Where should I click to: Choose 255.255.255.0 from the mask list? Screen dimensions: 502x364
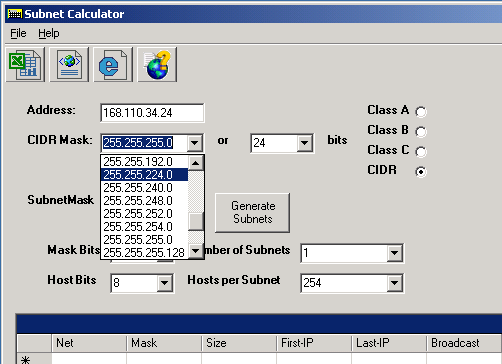145,240
